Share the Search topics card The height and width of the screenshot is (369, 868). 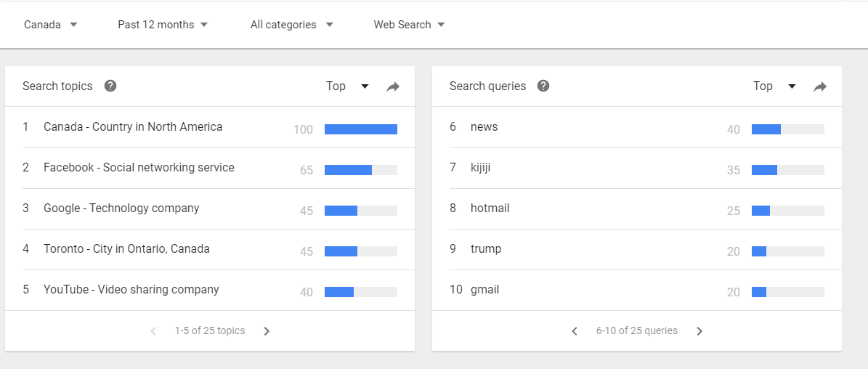point(393,86)
